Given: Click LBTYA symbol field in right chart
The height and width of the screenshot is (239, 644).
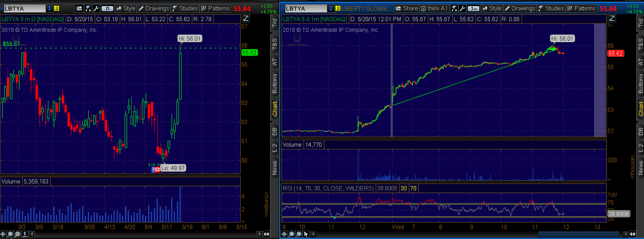Looking at the screenshot, I should (305, 8).
